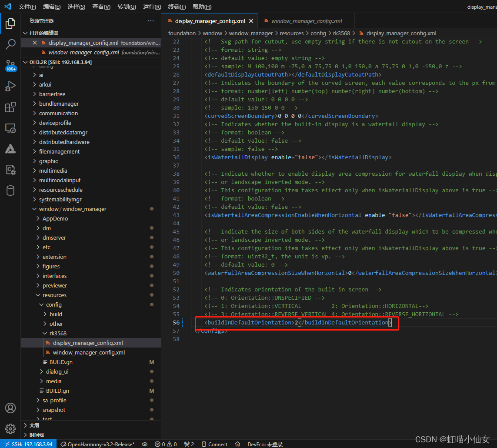Open Source Control view with 10K+ badge
The image size is (497, 448).
coord(10,66)
